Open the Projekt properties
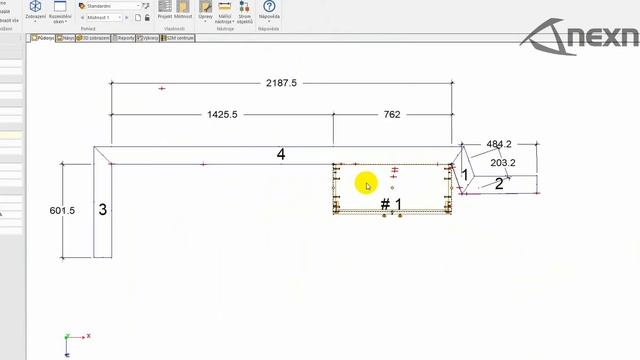 point(165,10)
